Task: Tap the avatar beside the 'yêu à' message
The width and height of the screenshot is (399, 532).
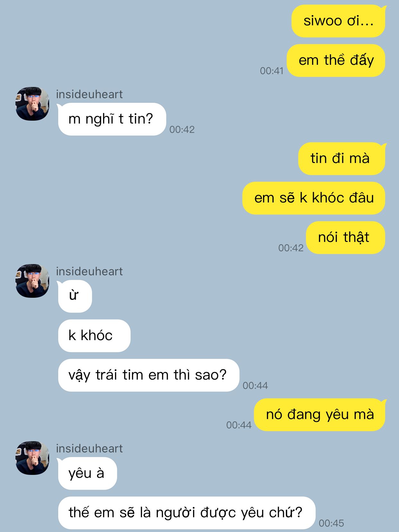Action: [32, 458]
